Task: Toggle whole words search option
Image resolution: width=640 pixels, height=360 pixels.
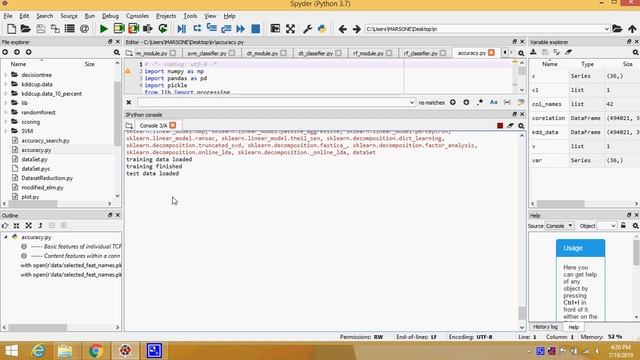Action: point(507,102)
